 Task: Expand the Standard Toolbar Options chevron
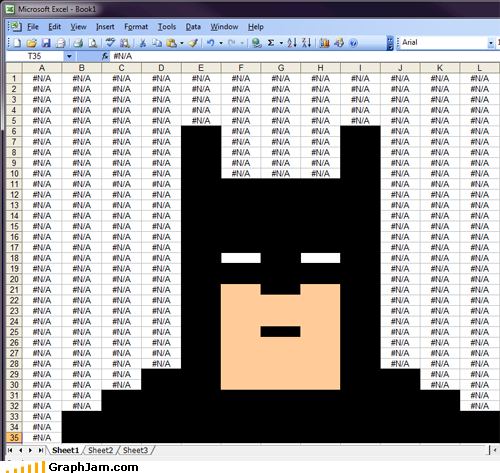click(390, 43)
